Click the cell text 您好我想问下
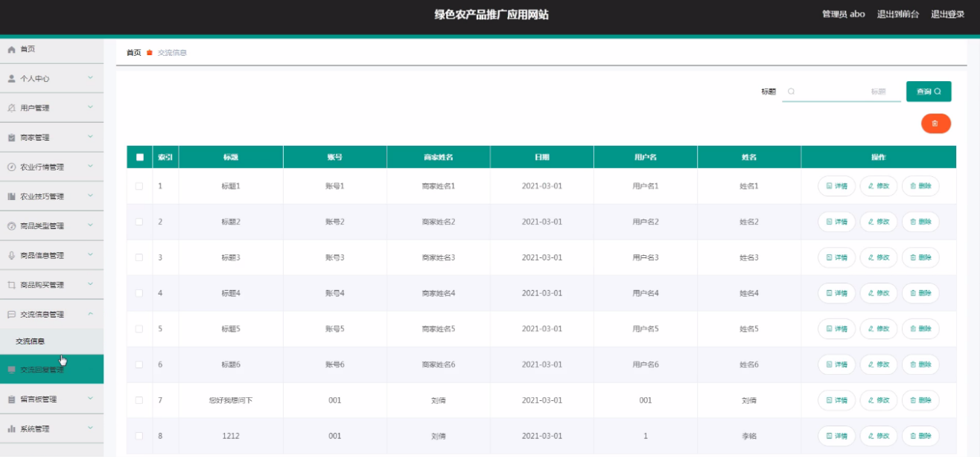Image resolution: width=980 pixels, height=459 pixels. click(231, 400)
